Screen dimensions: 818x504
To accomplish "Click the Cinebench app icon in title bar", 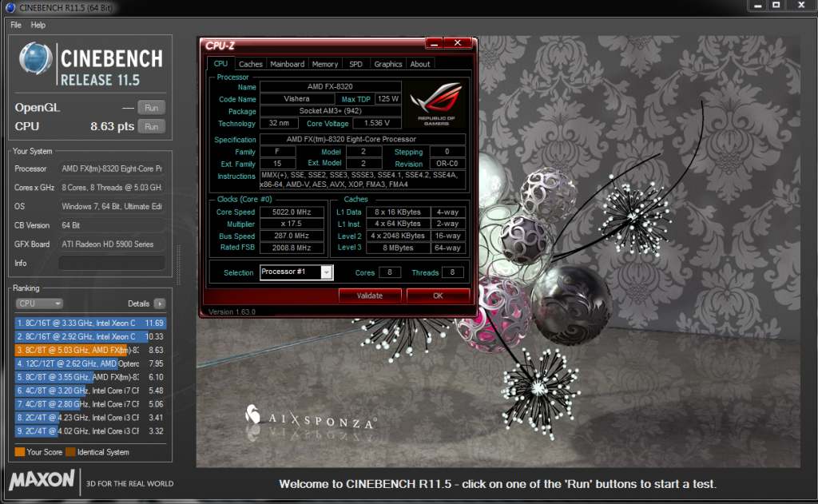I will click(10, 7).
